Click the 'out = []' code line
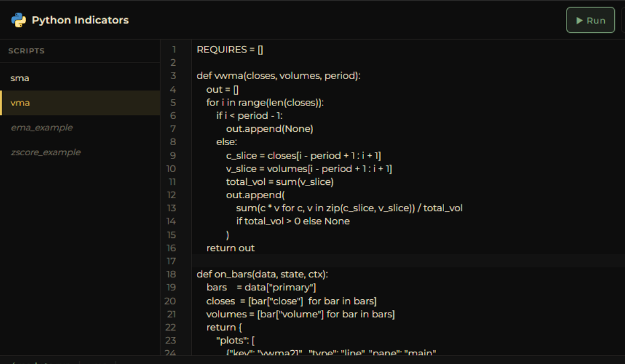 pyautogui.click(x=222, y=89)
